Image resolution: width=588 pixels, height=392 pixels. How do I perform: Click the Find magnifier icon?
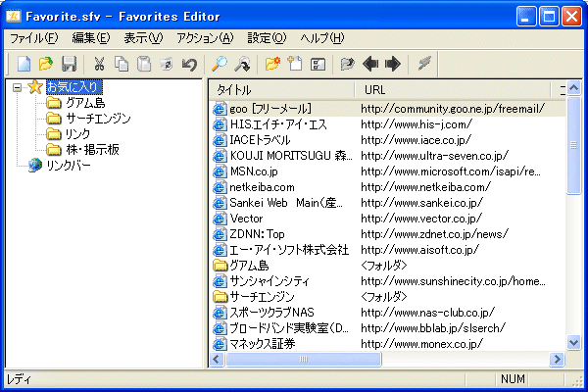pos(220,64)
